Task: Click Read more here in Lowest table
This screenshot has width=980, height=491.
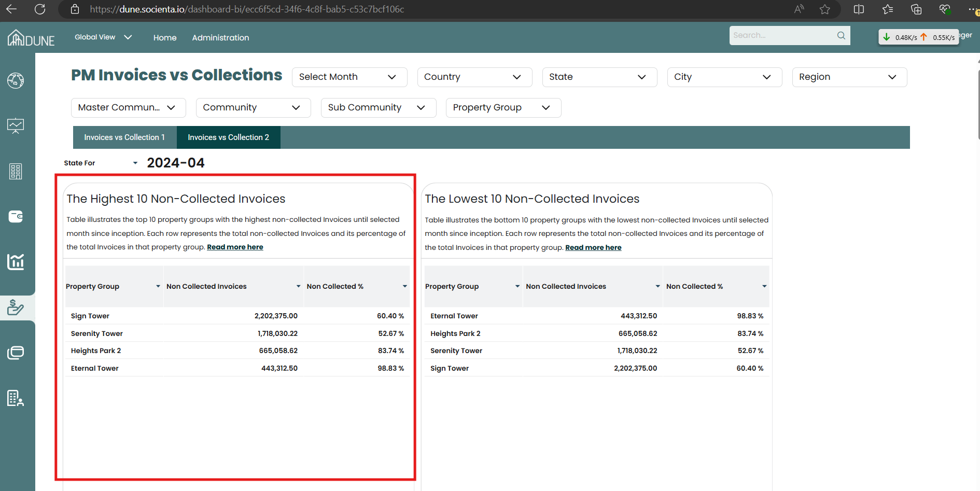Action: pos(593,247)
